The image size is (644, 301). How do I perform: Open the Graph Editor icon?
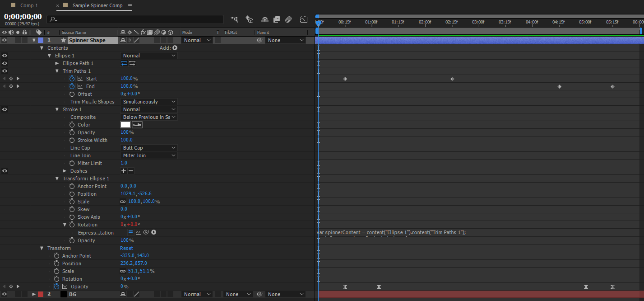304,19
